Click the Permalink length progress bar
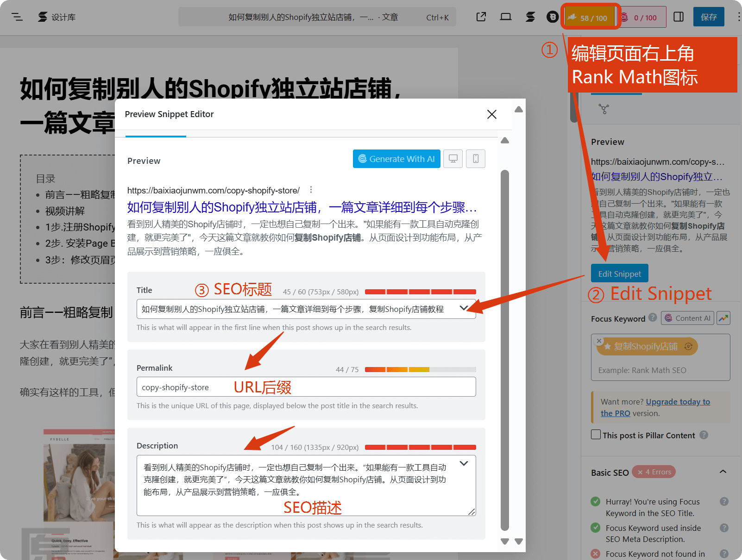The width and height of the screenshot is (742, 560). (421, 369)
